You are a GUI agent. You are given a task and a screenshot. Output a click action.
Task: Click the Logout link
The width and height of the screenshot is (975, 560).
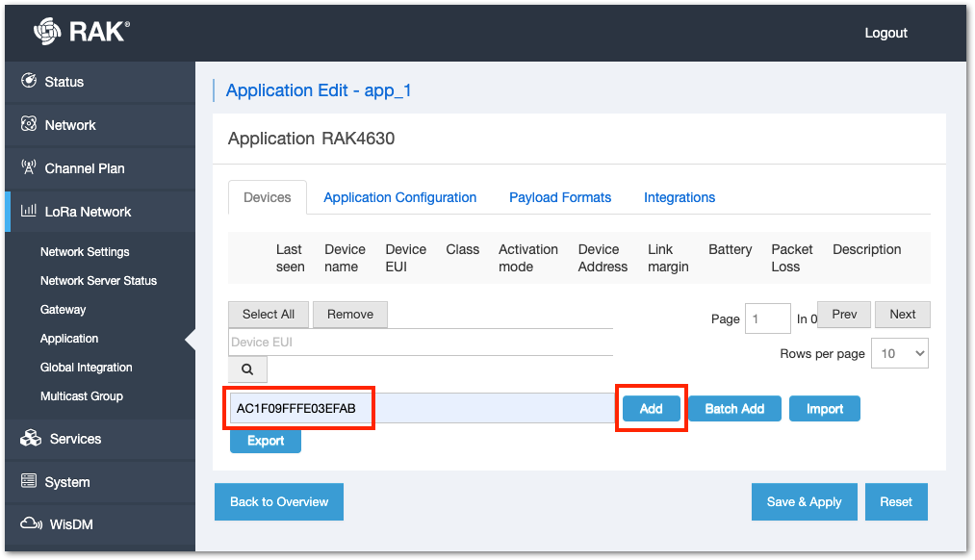(885, 33)
